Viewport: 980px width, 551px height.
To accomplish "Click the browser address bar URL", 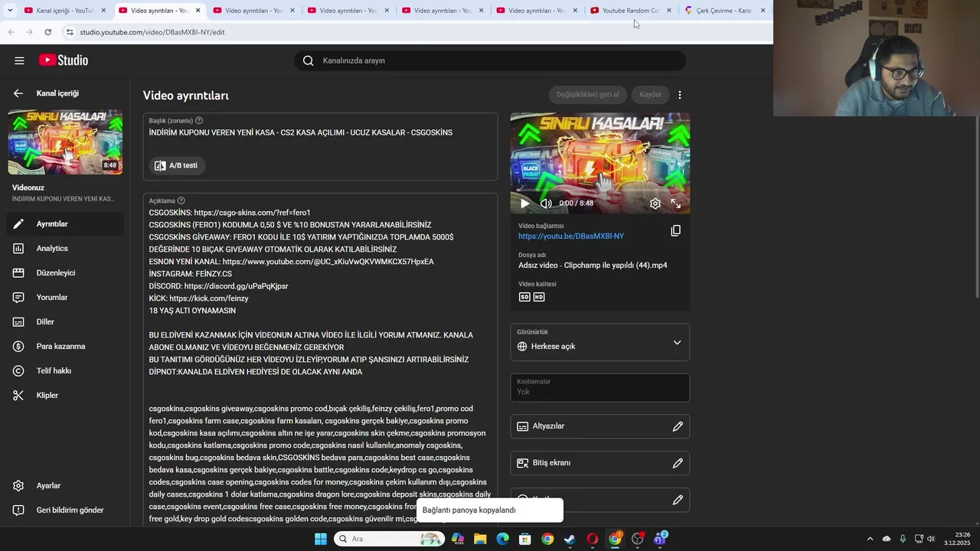I will point(152,32).
